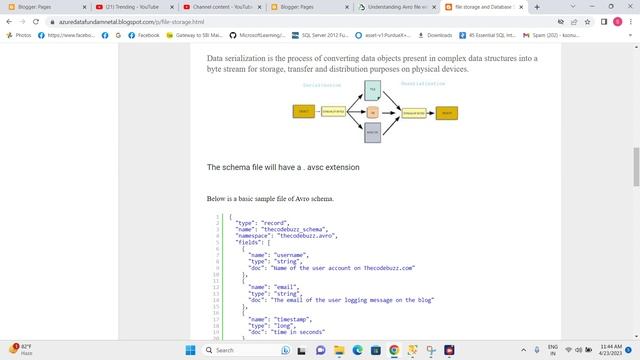
Task: Open Chrome's three-dot menu
Action: [631, 22]
